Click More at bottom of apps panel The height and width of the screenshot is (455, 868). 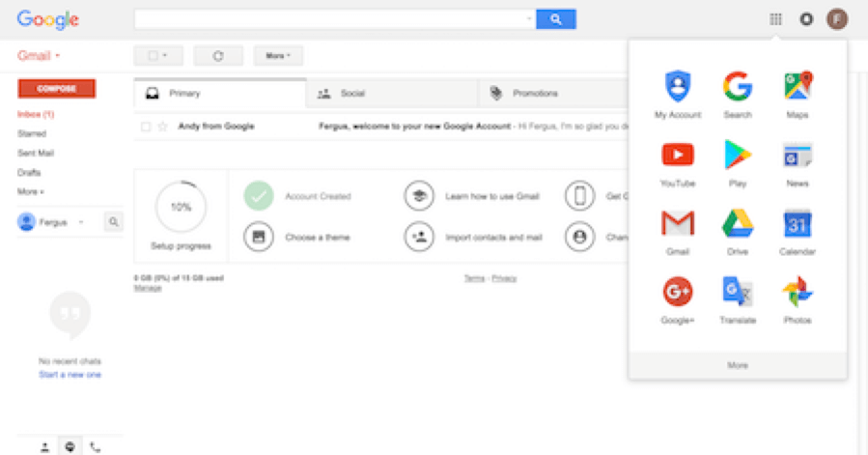click(x=738, y=365)
